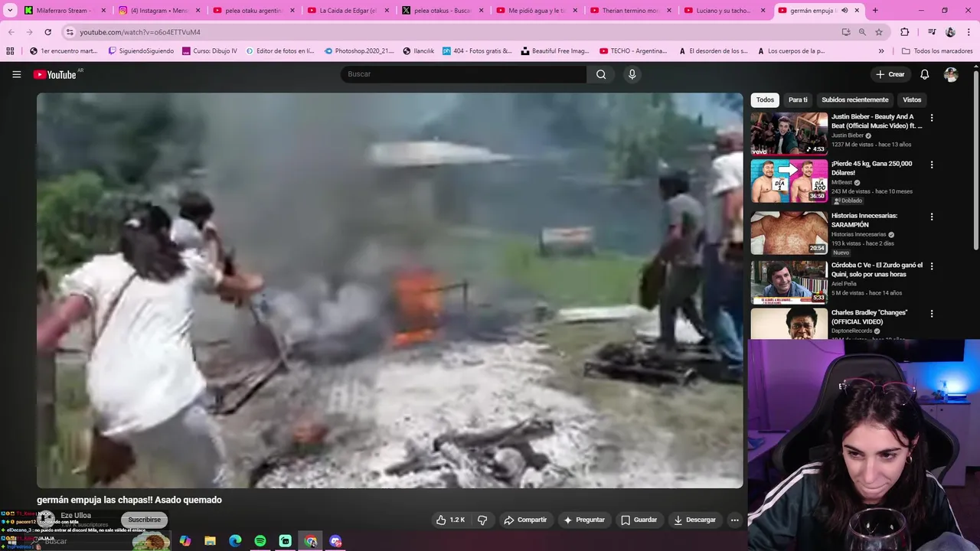Open a new browser tab with plus
This screenshot has height=551, width=980.
tap(875, 11)
